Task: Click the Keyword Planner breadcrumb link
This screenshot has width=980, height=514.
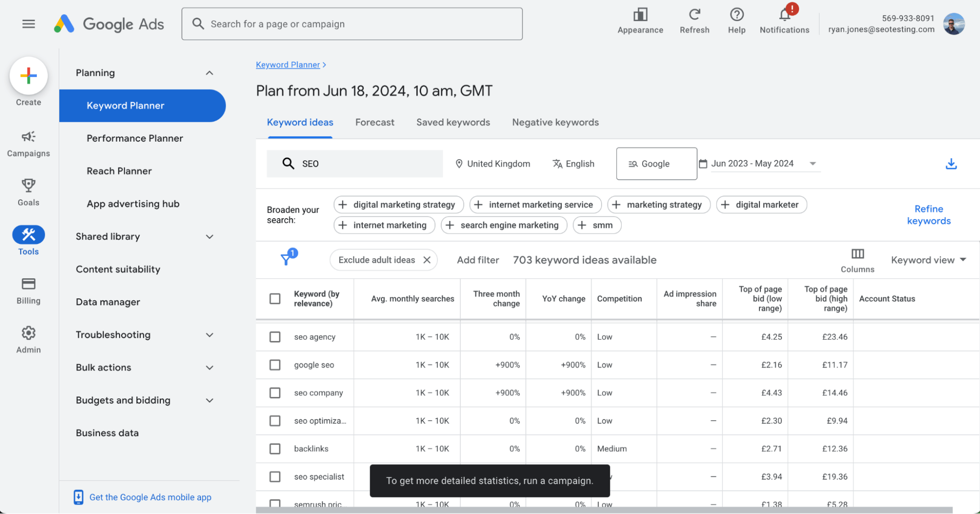Action: point(288,65)
